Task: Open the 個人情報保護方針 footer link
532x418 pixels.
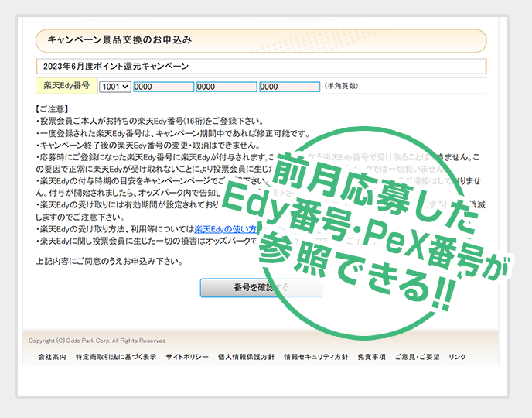Action: pos(247,357)
